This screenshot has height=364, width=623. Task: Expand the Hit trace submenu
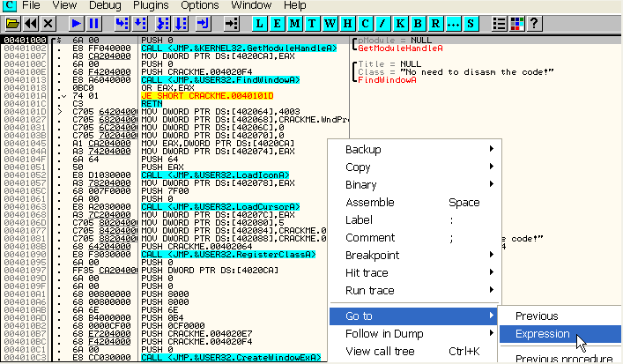pos(414,272)
